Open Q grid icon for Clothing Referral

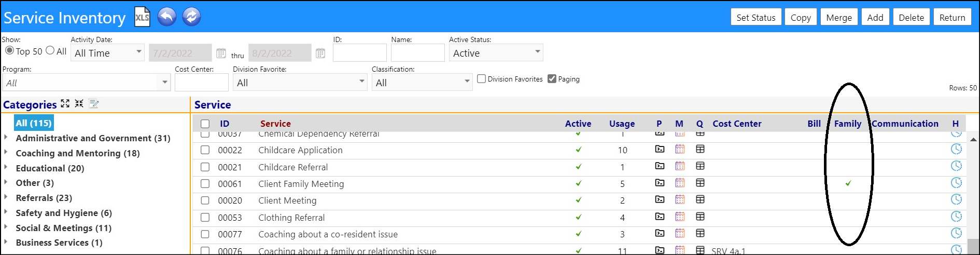pyautogui.click(x=700, y=216)
